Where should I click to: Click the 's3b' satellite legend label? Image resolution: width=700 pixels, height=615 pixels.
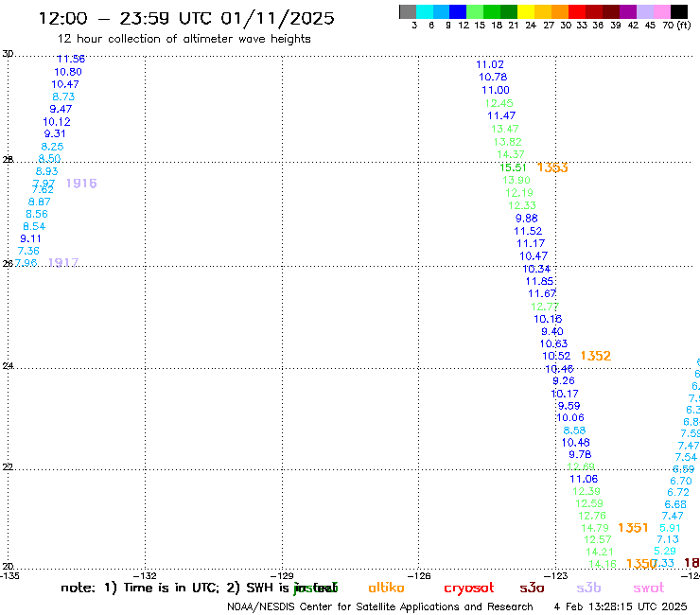coord(588,588)
